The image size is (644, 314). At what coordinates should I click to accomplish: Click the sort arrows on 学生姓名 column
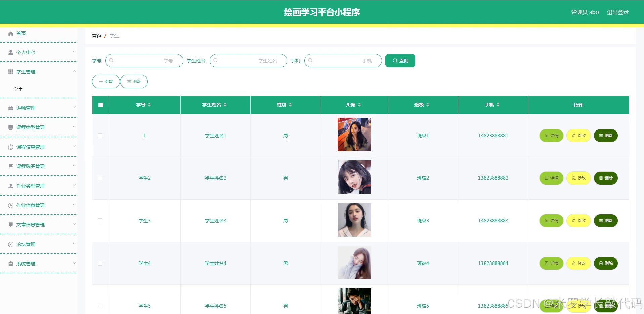[225, 105]
